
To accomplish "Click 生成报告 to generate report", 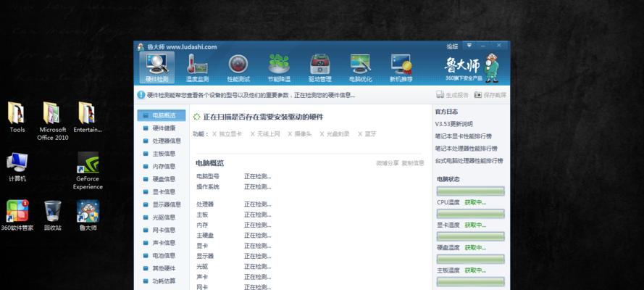I will 452,95.
